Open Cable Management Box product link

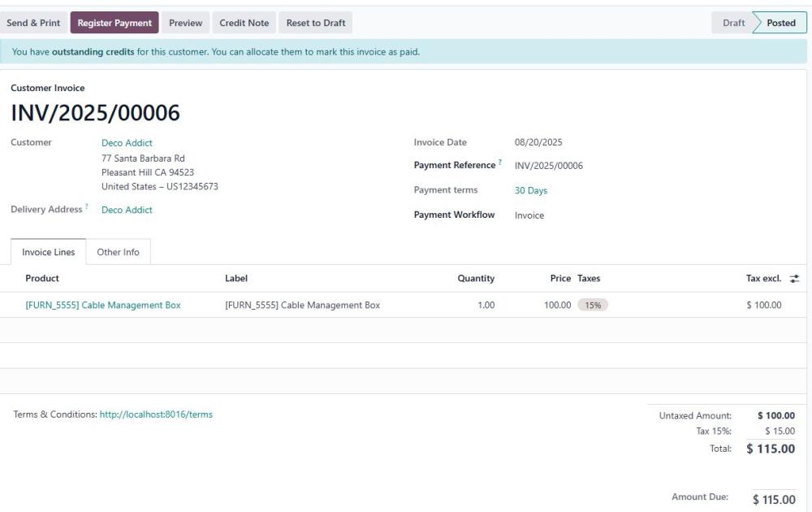click(103, 306)
